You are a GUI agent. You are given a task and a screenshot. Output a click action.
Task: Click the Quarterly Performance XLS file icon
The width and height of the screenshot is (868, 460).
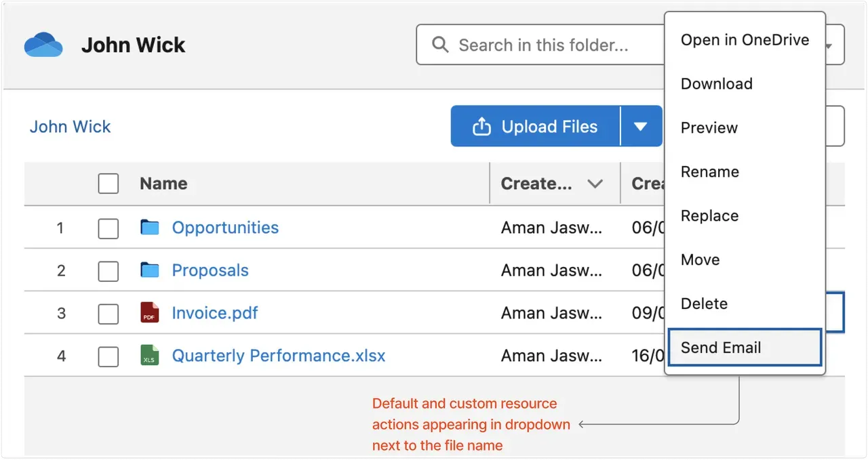[x=149, y=356]
